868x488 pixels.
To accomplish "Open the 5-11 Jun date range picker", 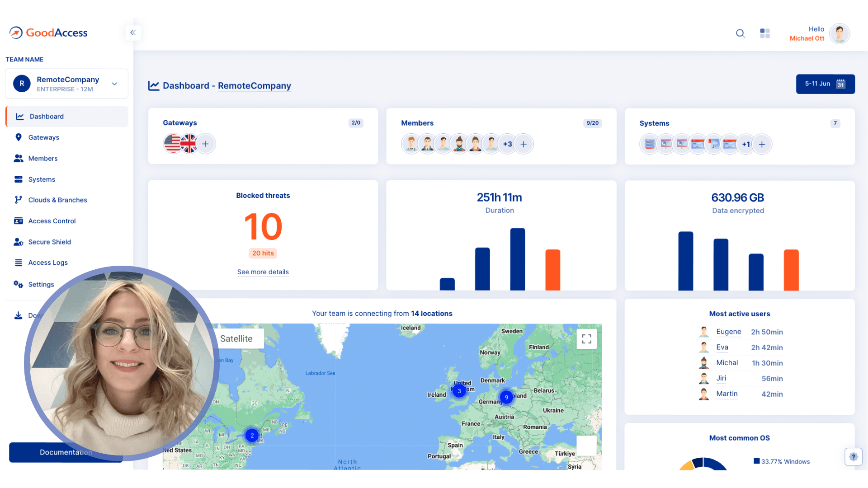I will (x=826, y=84).
